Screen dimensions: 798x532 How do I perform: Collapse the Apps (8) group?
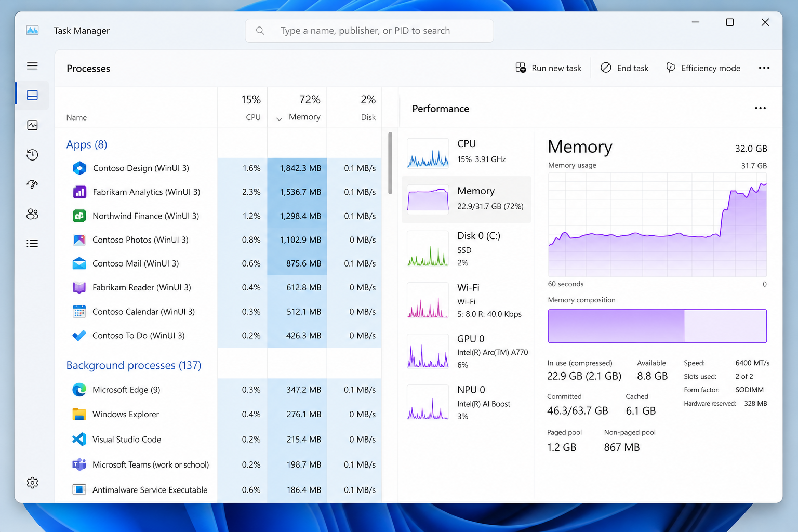pyautogui.click(x=87, y=144)
